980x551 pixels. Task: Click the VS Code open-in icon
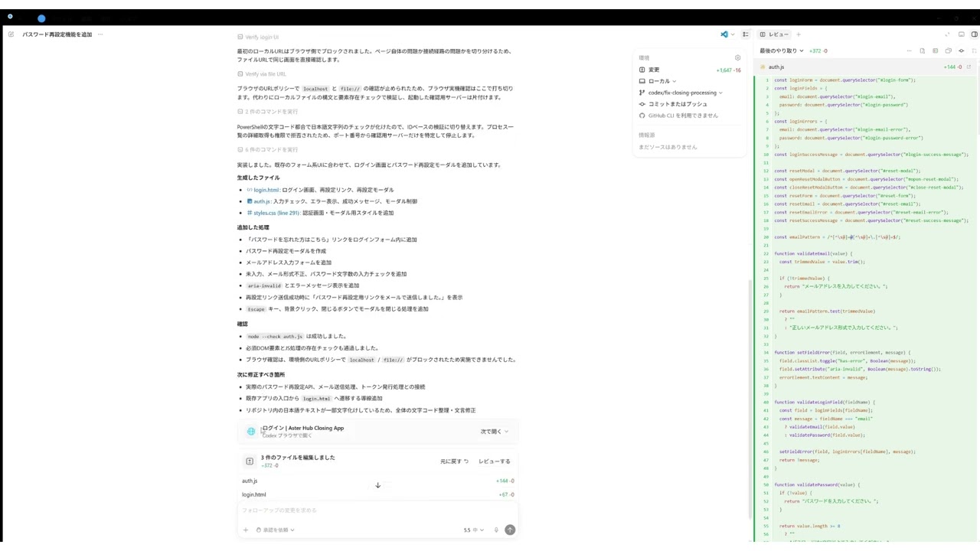[x=724, y=34]
